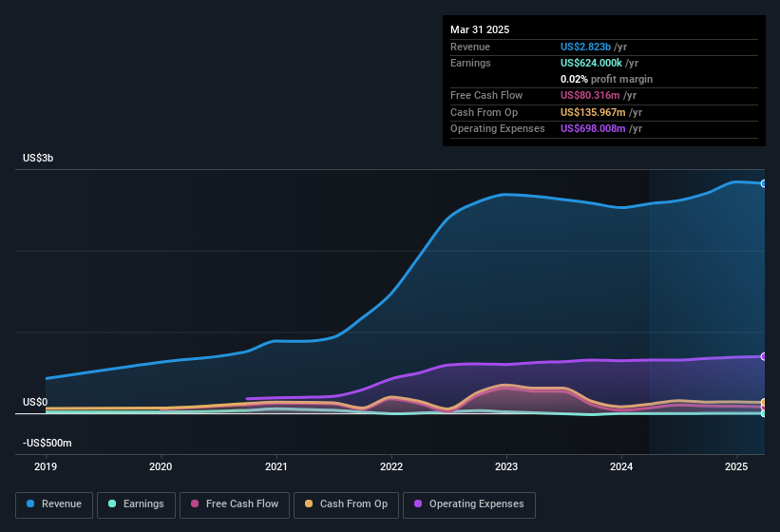Viewport: 780px width, 532px height.
Task: Click the 2021 x-axis label
Action: pos(276,466)
